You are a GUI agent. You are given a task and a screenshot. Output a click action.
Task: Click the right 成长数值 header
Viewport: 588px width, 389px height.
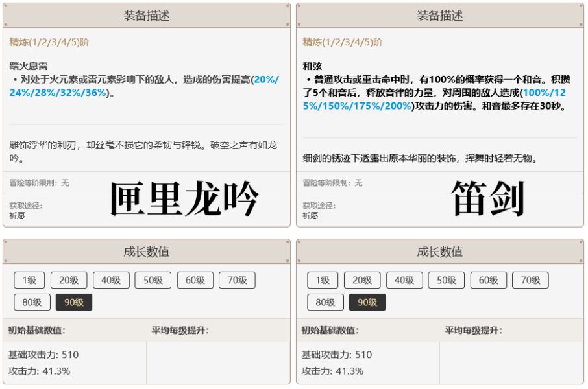(440, 252)
